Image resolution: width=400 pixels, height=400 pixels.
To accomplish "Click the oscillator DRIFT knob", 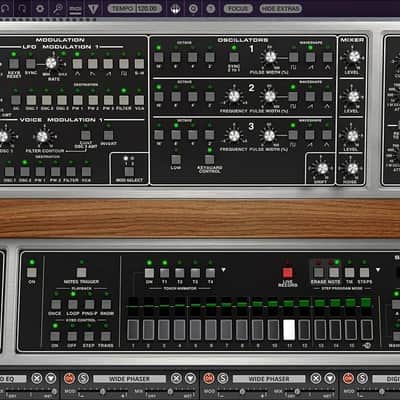I will [322, 169].
